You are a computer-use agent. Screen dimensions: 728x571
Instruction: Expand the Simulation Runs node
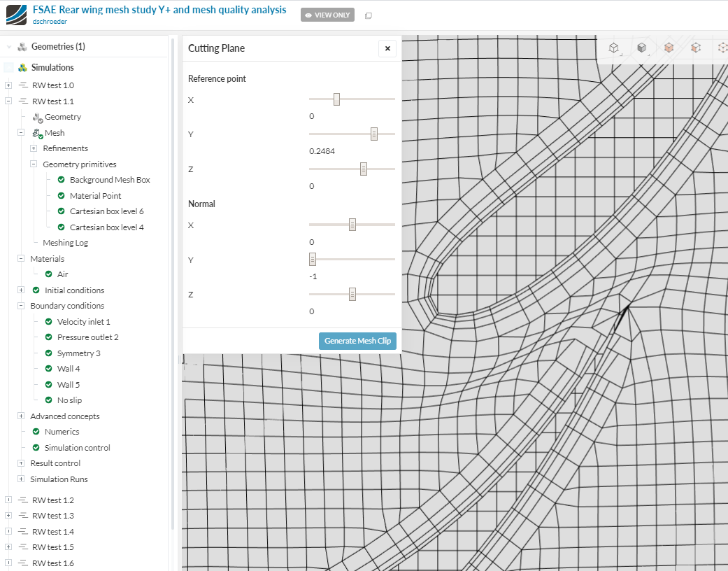(x=21, y=479)
